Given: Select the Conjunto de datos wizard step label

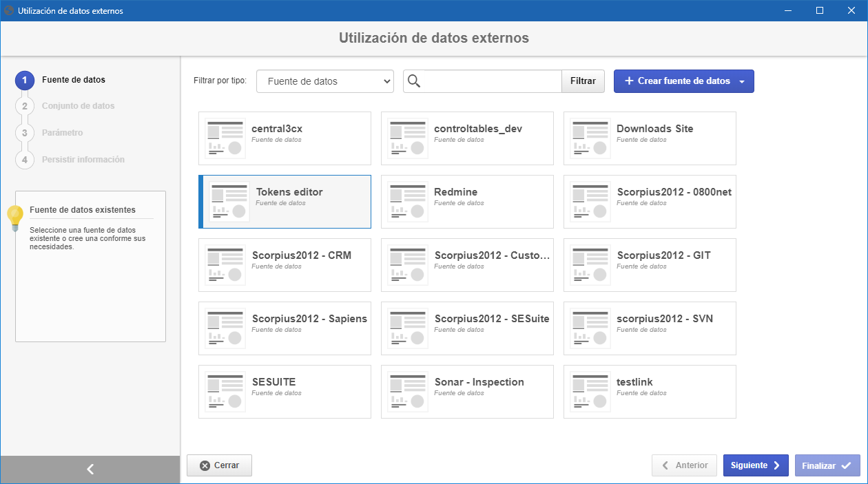Looking at the screenshot, I should pyautogui.click(x=79, y=106).
